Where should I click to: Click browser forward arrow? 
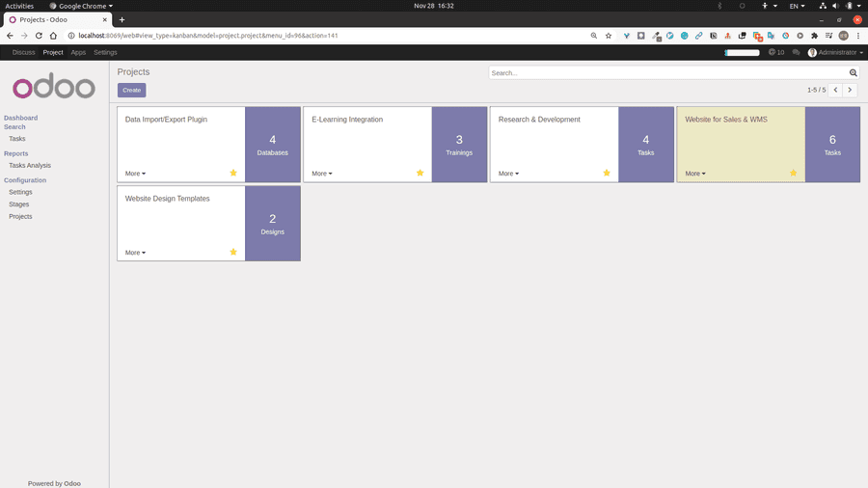coord(24,36)
